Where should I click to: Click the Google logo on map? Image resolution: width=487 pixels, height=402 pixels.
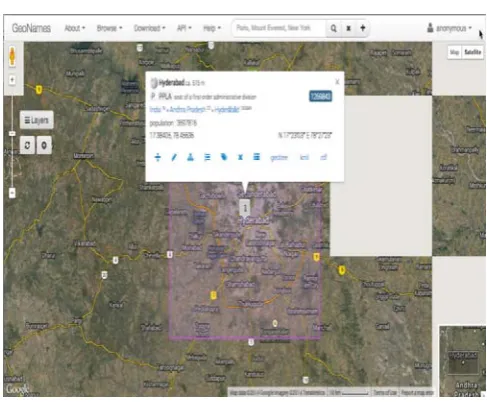[x=17, y=389]
